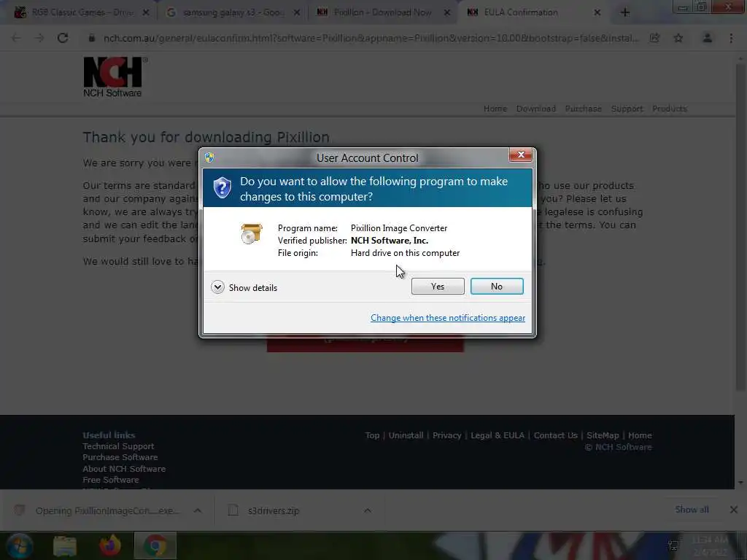Open Download in NCH navigation bar
The image size is (747, 560).
536,109
